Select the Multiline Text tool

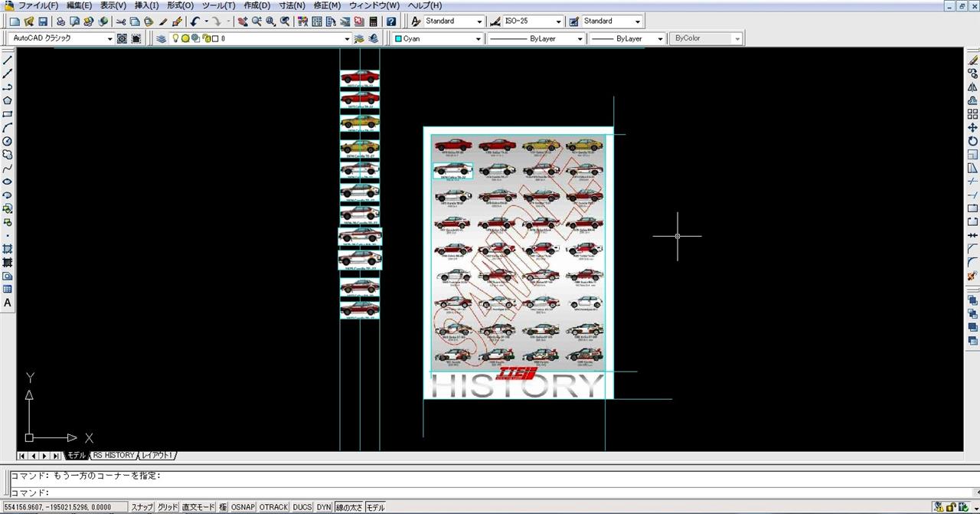pyautogui.click(x=8, y=303)
